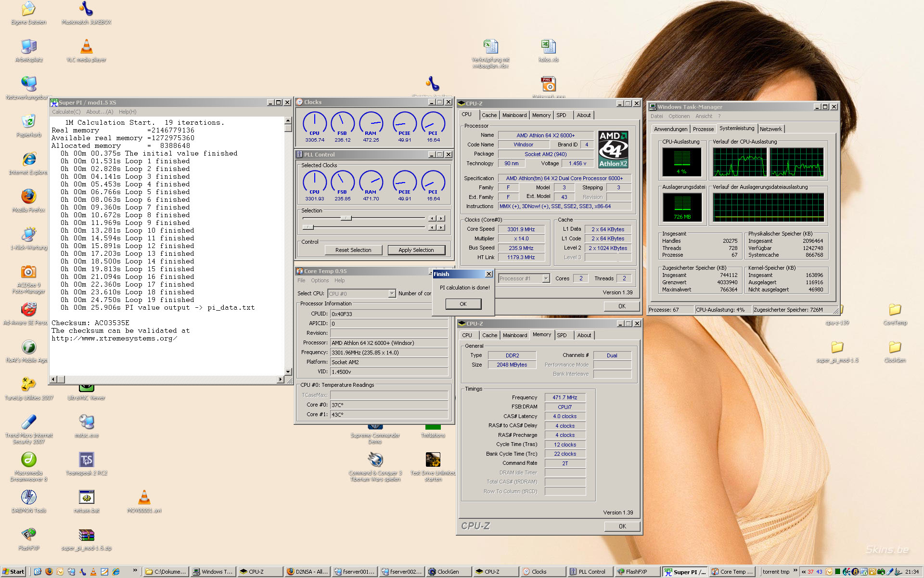Click the Firefox icon in the quick launch bar
This screenshot has width=924, height=578.
point(49,572)
